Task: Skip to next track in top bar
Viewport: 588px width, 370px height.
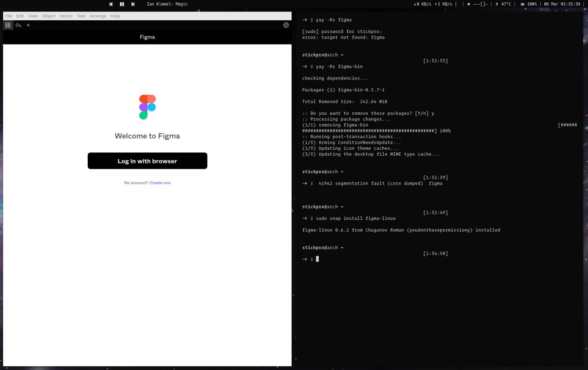Action: click(133, 4)
